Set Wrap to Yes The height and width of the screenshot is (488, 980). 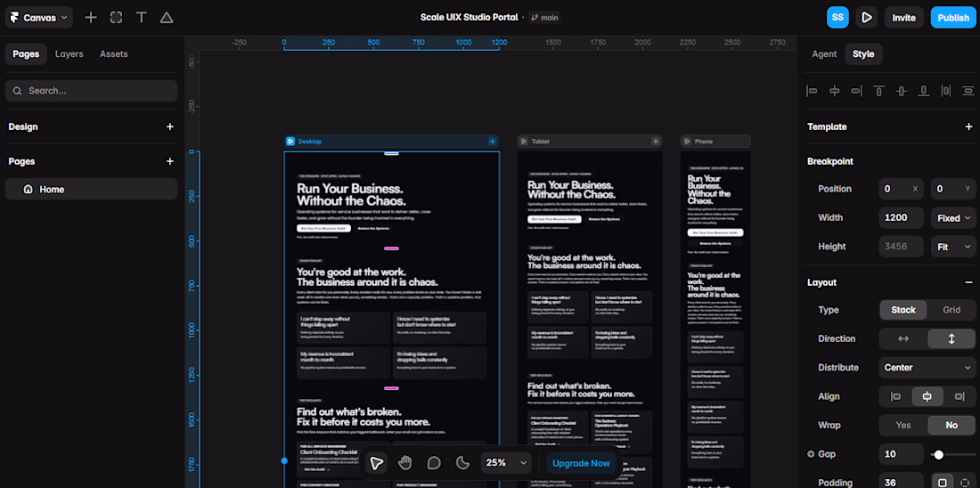pos(903,425)
